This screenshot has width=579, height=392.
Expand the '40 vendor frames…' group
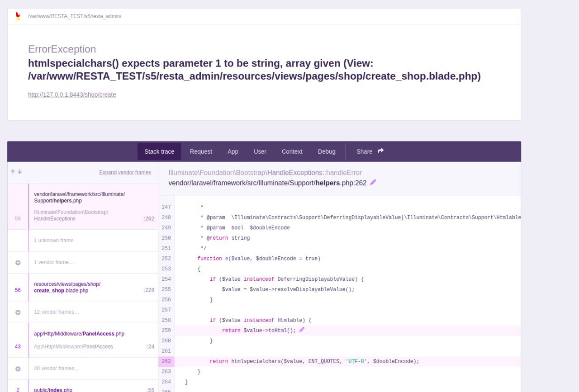[83, 368]
